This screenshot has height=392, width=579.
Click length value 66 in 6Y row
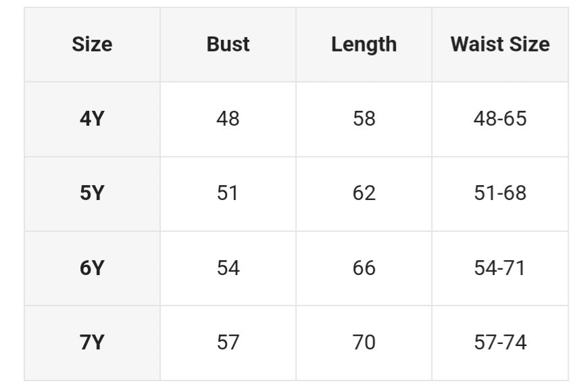[363, 268]
